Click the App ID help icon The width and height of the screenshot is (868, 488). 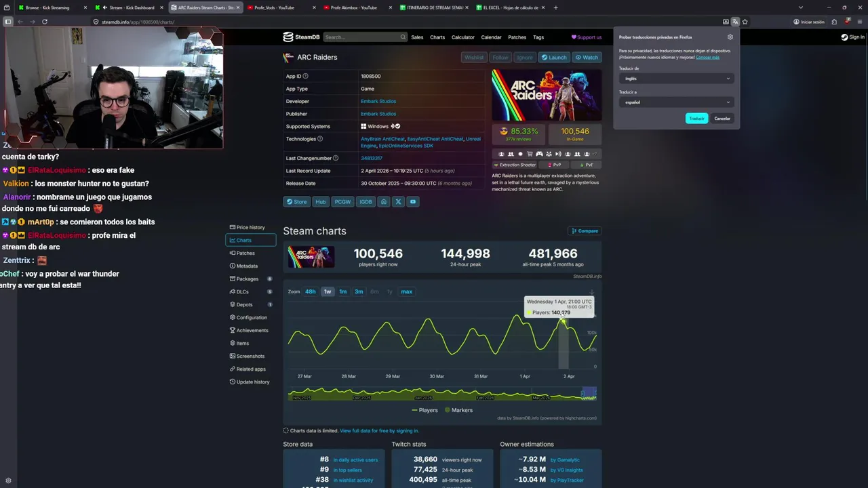click(x=305, y=76)
